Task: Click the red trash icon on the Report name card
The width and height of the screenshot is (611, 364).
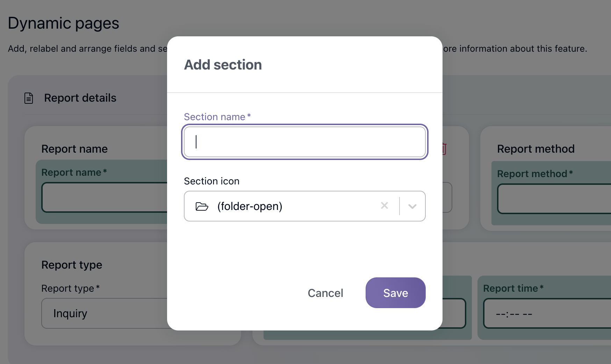Action: point(444,148)
